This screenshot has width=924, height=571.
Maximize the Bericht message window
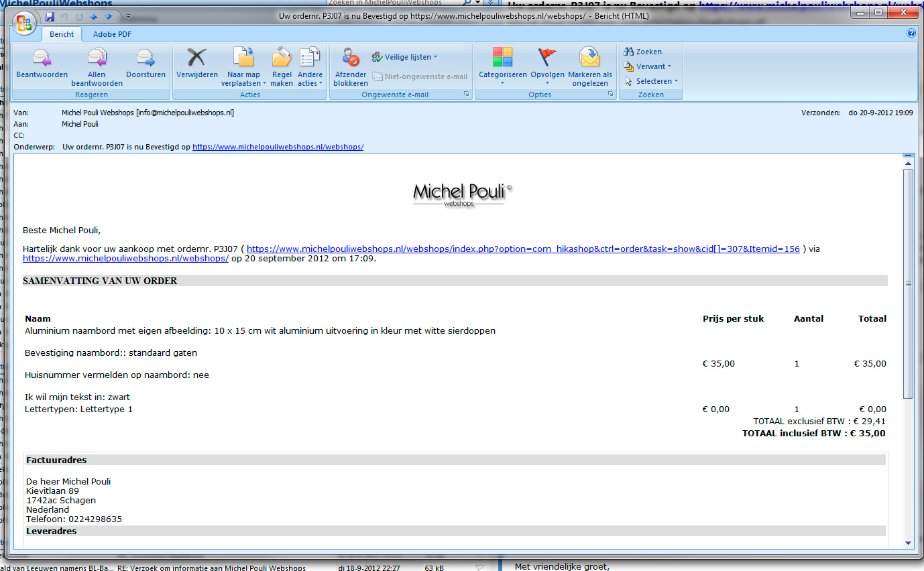[878, 12]
